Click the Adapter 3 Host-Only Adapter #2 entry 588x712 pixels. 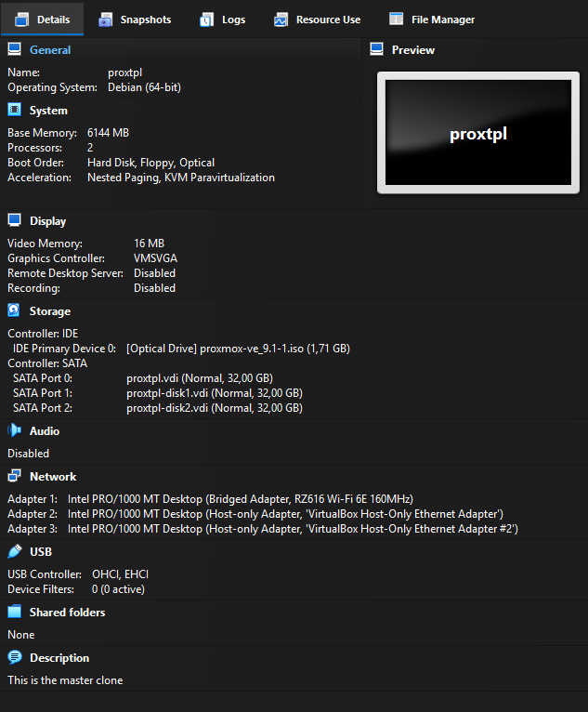[x=293, y=529]
